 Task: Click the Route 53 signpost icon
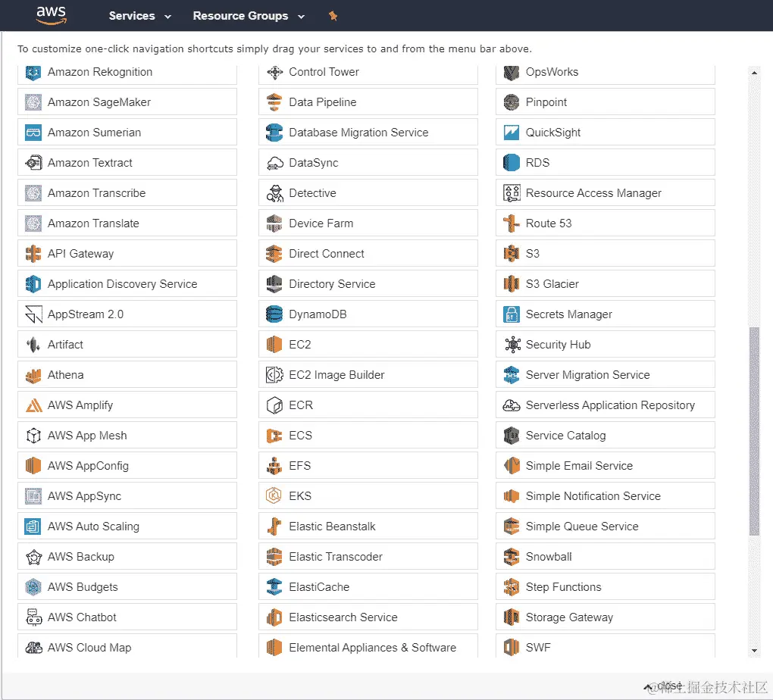tap(512, 223)
